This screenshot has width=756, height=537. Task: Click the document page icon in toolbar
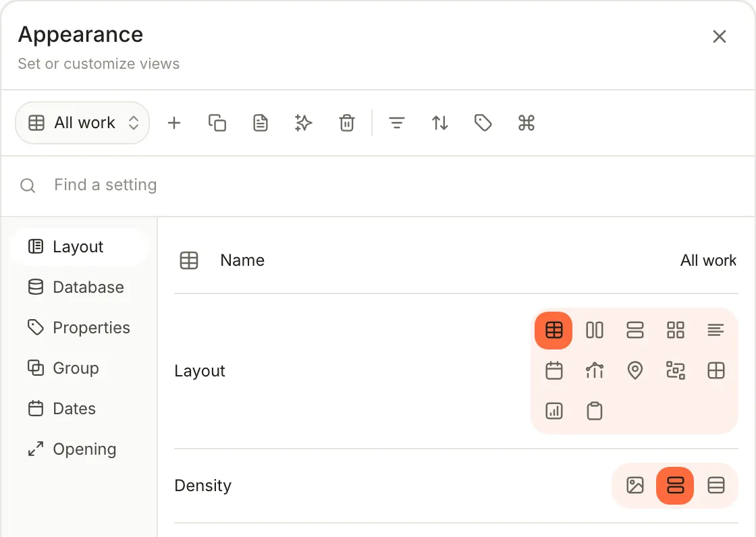(x=261, y=123)
